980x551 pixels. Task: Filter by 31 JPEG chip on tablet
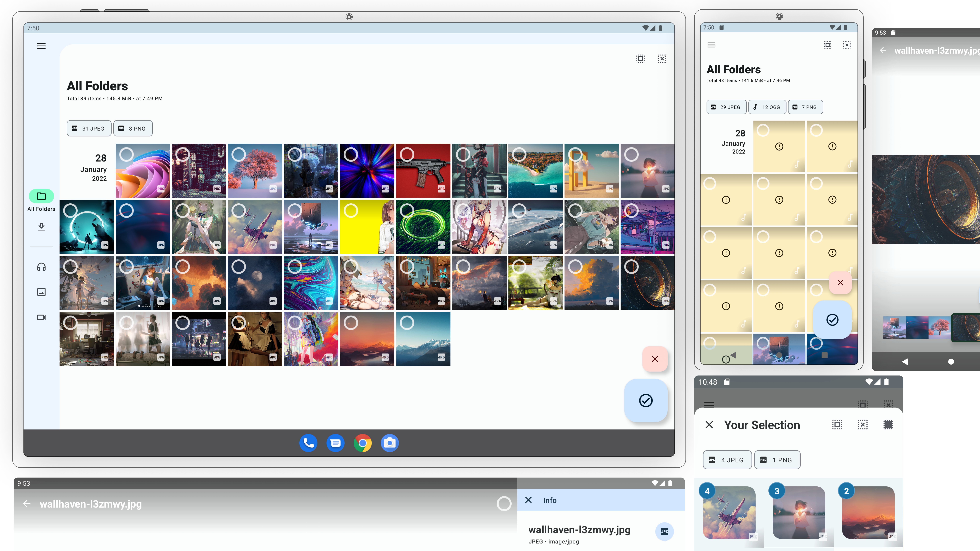(x=89, y=129)
